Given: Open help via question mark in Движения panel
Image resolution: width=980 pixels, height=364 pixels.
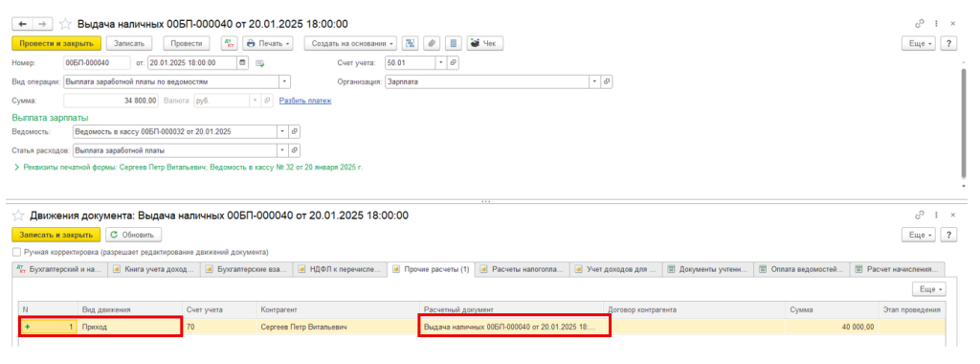Looking at the screenshot, I should pyautogui.click(x=949, y=235).
